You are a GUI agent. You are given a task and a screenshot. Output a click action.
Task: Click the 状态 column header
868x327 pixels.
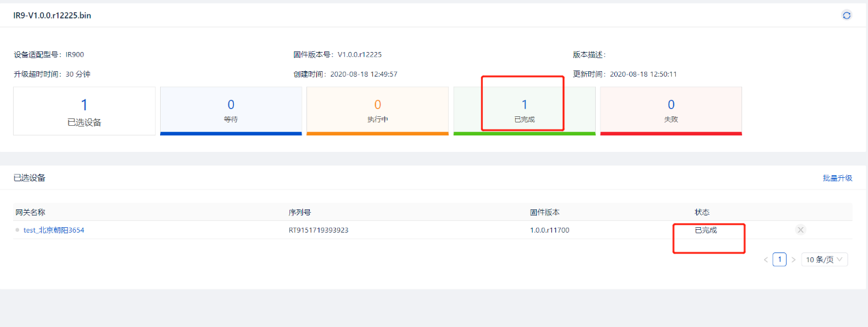[x=702, y=212]
